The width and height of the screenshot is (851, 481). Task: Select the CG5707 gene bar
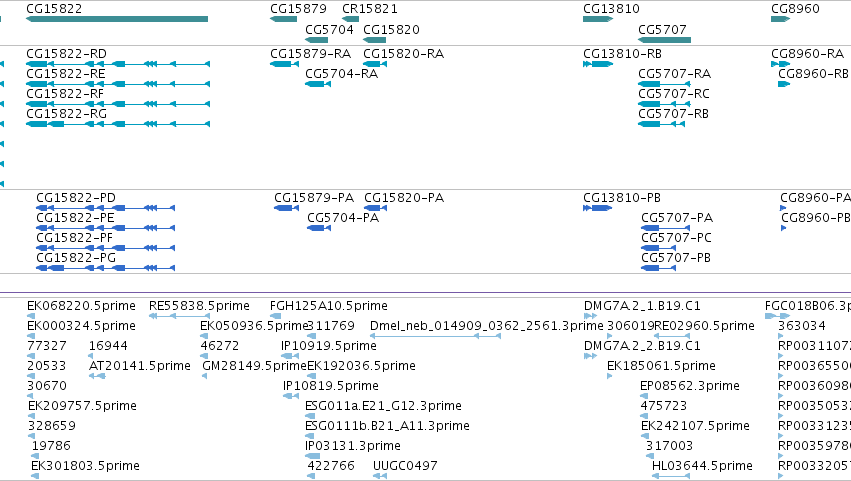pyautogui.click(x=664, y=40)
